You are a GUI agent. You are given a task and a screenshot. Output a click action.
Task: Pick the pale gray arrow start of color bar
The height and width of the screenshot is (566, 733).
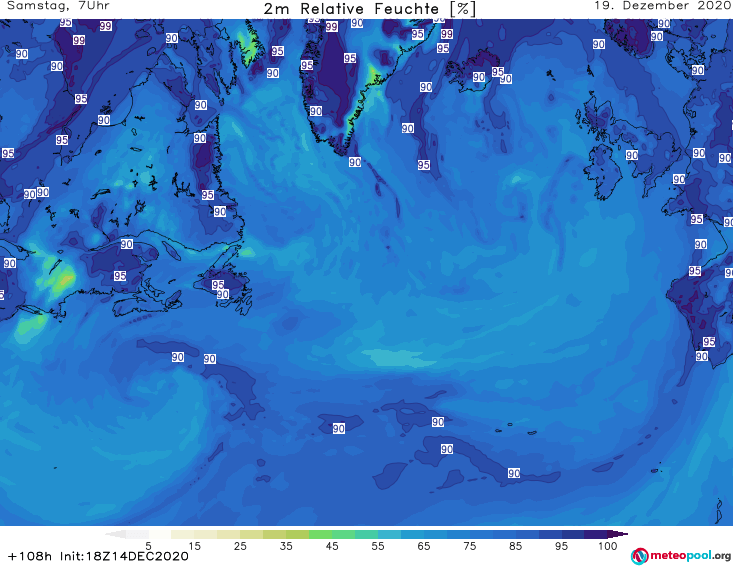pos(115,534)
